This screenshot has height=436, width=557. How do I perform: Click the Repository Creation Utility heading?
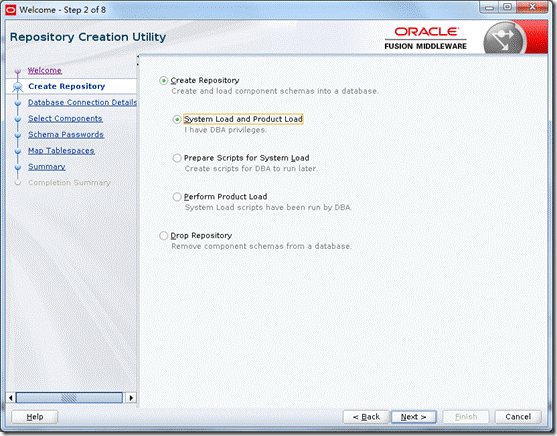[x=88, y=37]
